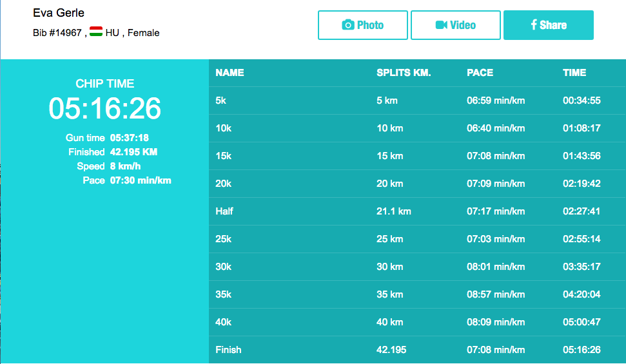Click the camera icon on Photo button

pyautogui.click(x=348, y=25)
